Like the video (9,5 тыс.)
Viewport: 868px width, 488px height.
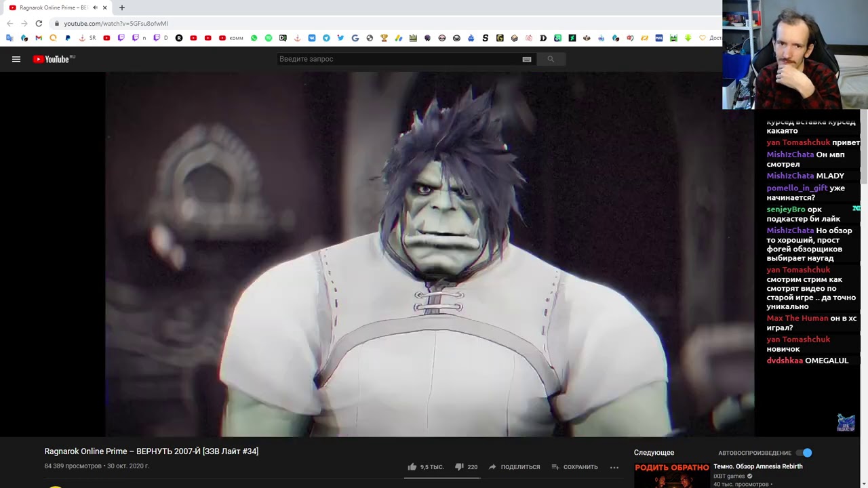(425, 466)
